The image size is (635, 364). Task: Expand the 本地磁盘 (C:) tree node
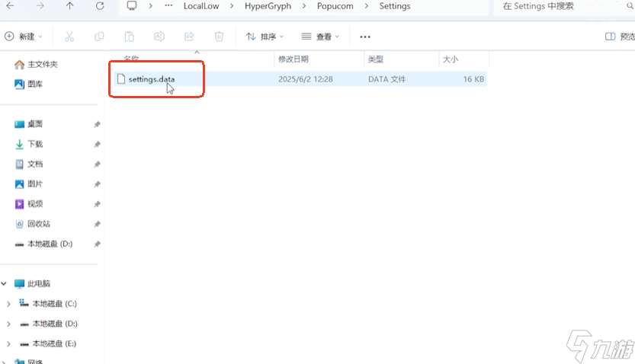click(8, 304)
